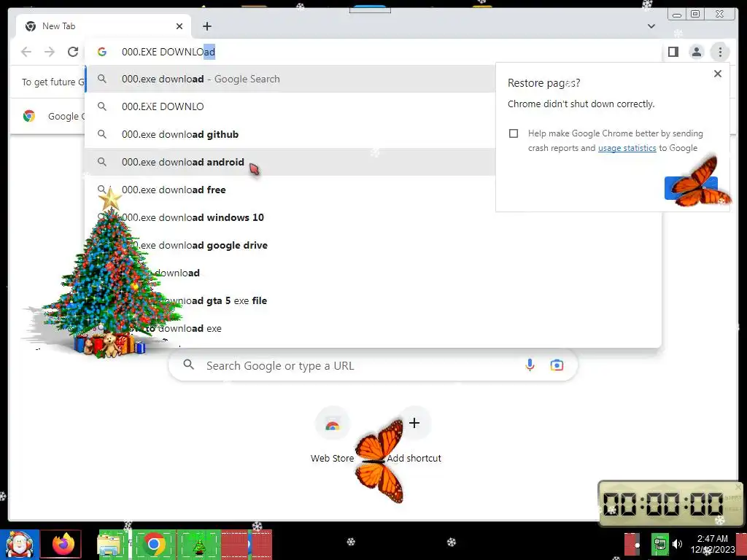The height and width of the screenshot is (560, 747).
Task: Select the '000.EXE DOWNLO' suggestion
Action: [290, 106]
